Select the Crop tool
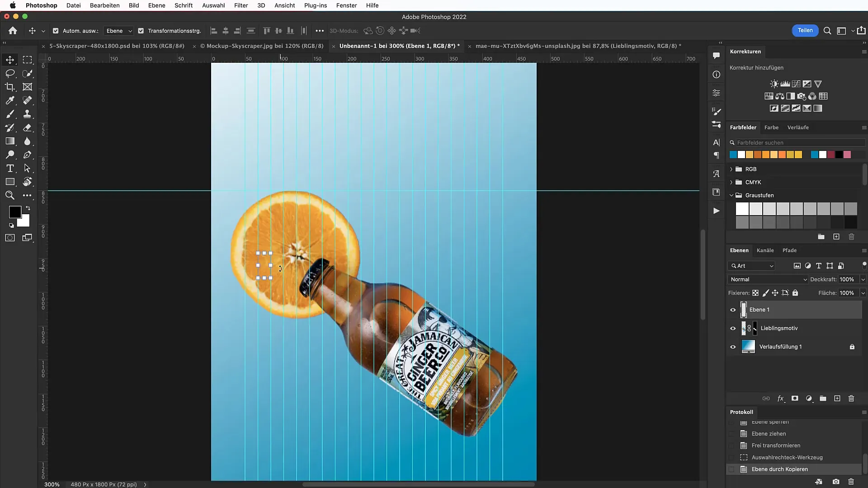The height and width of the screenshot is (488, 868). click(x=10, y=87)
